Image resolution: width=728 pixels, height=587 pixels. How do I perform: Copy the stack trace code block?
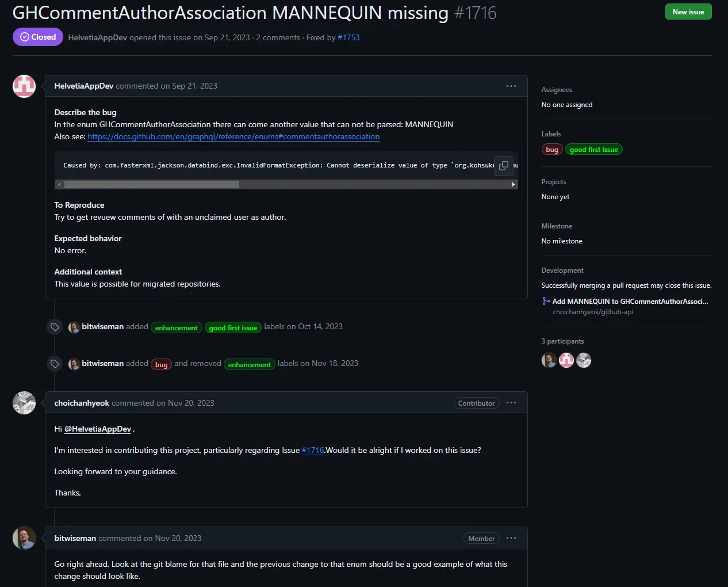[x=504, y=165]
